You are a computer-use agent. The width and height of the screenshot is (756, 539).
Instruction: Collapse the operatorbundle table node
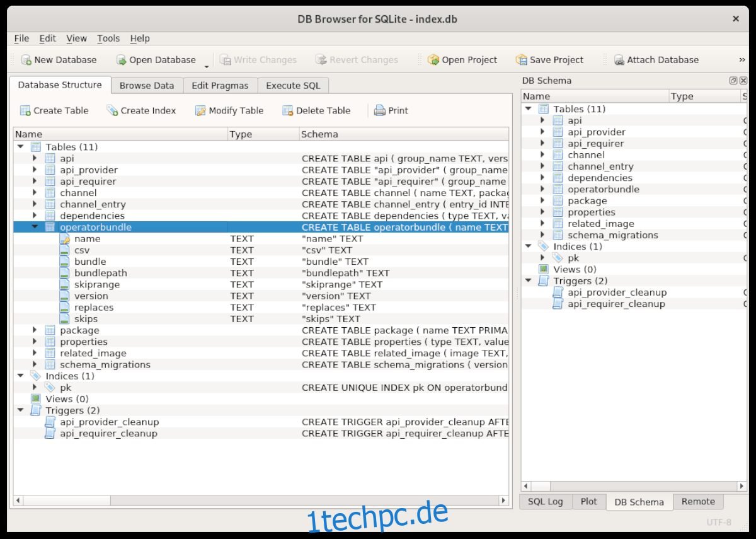click(x=35, y=227)
